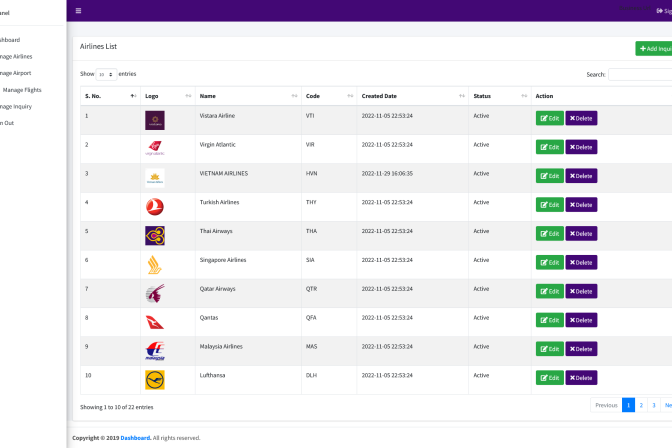Edit the Qatar Airways record

(549, 291)
